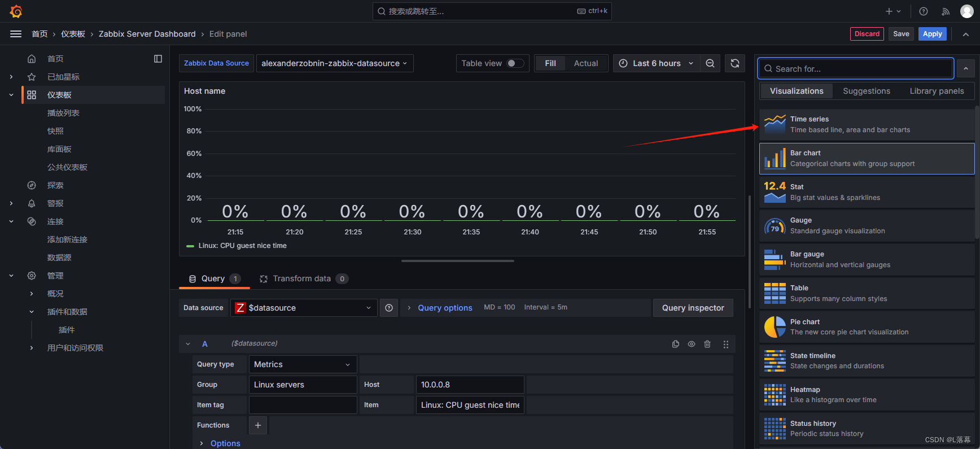Open data source help icon
Screen dimensions: 980x449
pos(389,308)
